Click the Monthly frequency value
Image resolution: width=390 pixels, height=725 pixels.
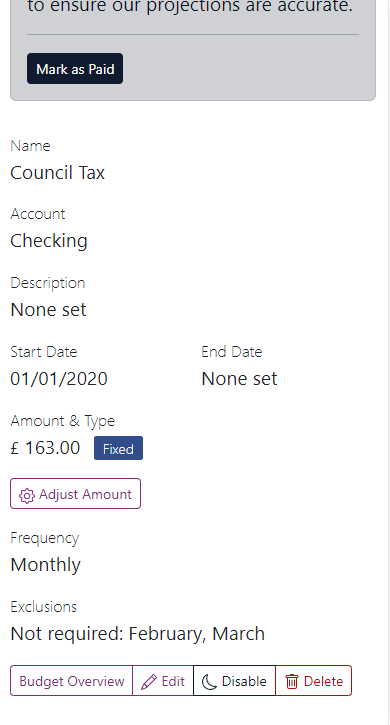45,565
